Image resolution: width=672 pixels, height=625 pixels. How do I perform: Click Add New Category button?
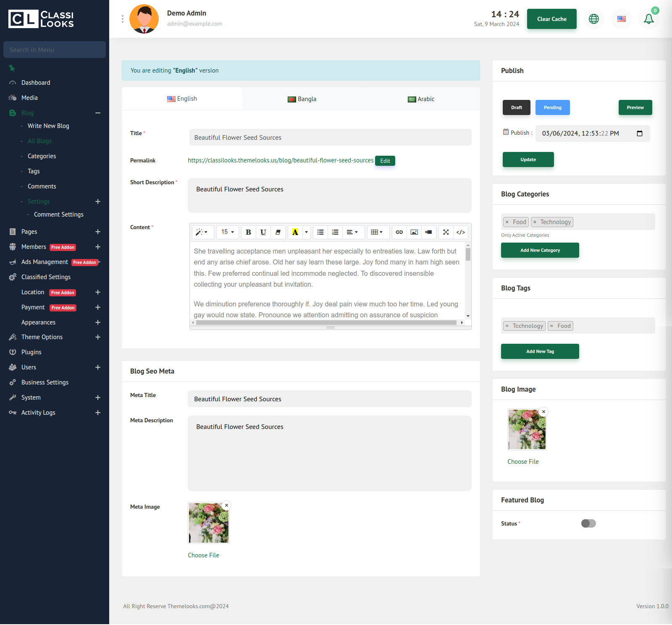(x=540, y=250)
